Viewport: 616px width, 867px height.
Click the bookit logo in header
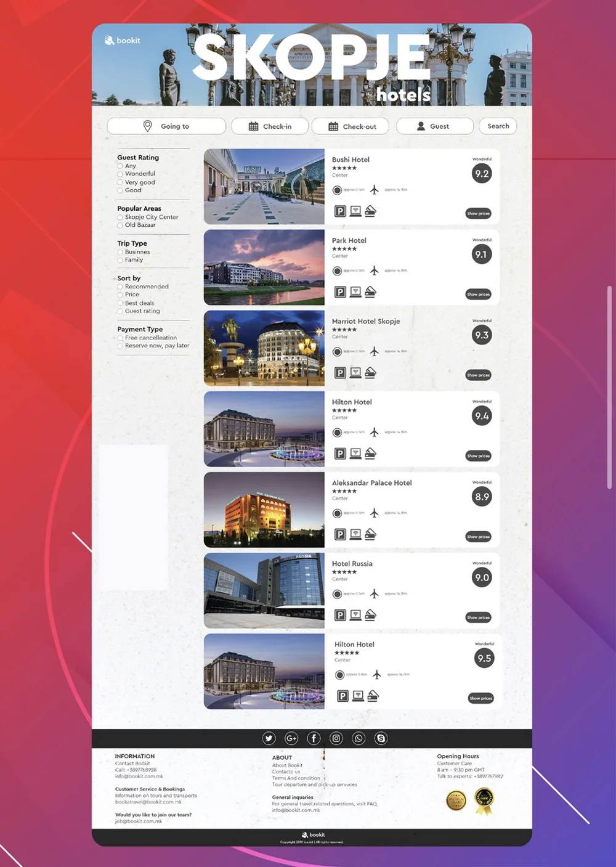(x=122, y=41)
